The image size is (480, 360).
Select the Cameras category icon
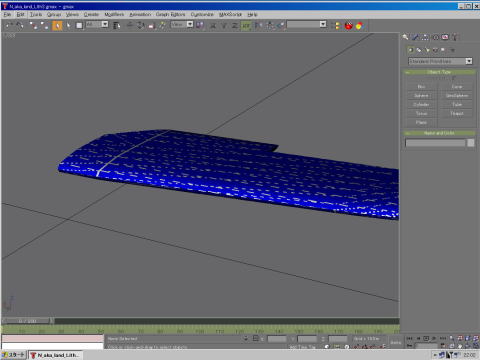[435, 50]
